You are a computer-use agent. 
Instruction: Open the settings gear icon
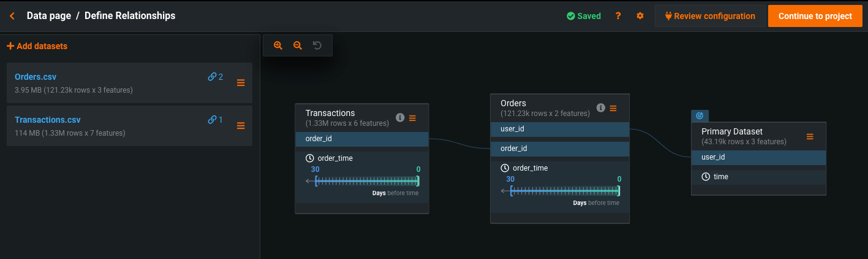tap(640, 16)
